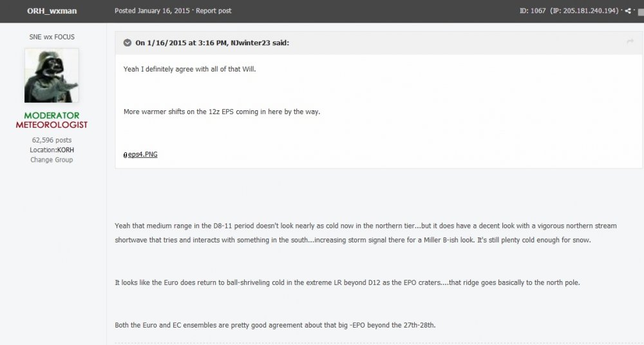
Task: Click the METEOROLOGIST badge
Action: click(x=52, y=124)
